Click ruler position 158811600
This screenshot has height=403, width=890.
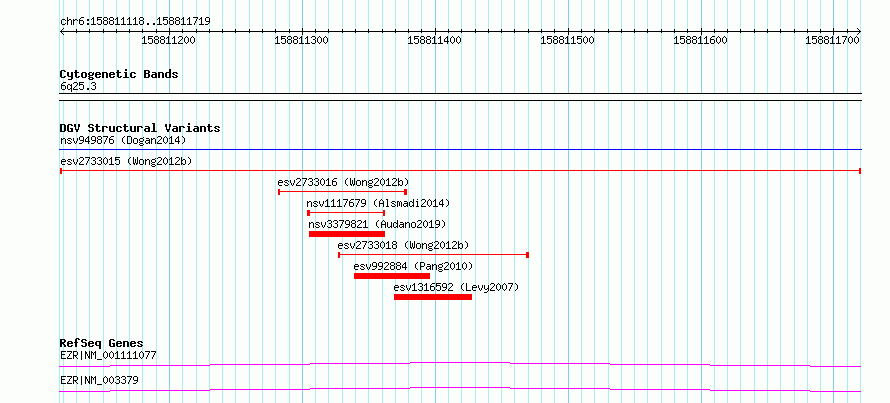click(700, 40)
